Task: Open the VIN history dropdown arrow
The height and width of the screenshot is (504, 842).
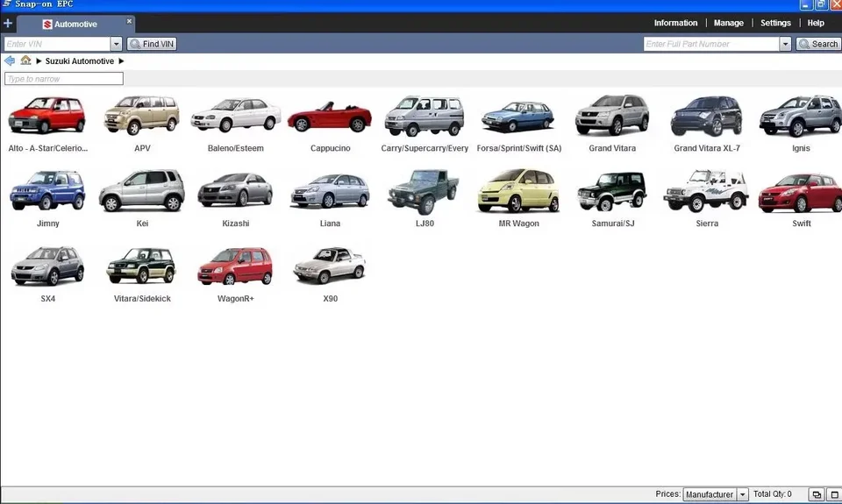Action: click(x=117, y=44)
